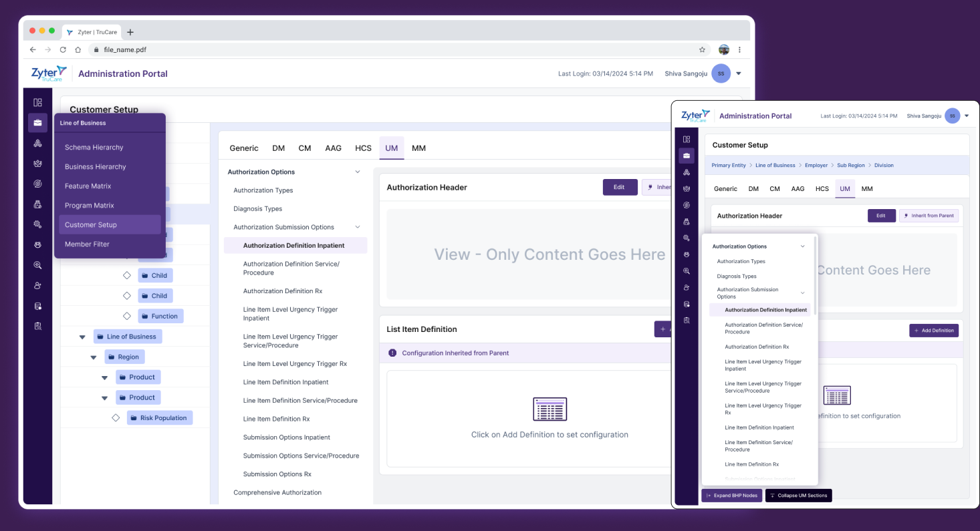The image size is (980, 531).
Task: Click Add Definition button in tablet window
Action: [x=934, y=331]
